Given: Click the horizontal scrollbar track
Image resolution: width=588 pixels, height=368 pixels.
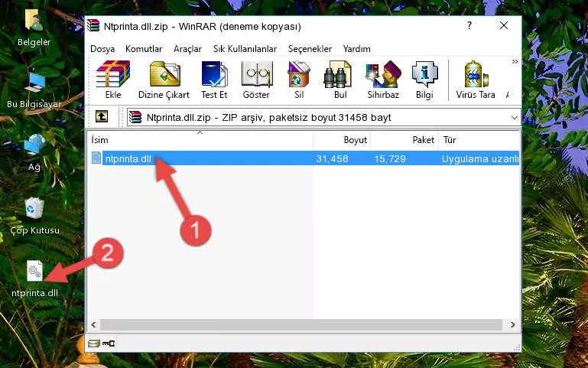Looking at the screenshot, I should [x=301, y=325].
